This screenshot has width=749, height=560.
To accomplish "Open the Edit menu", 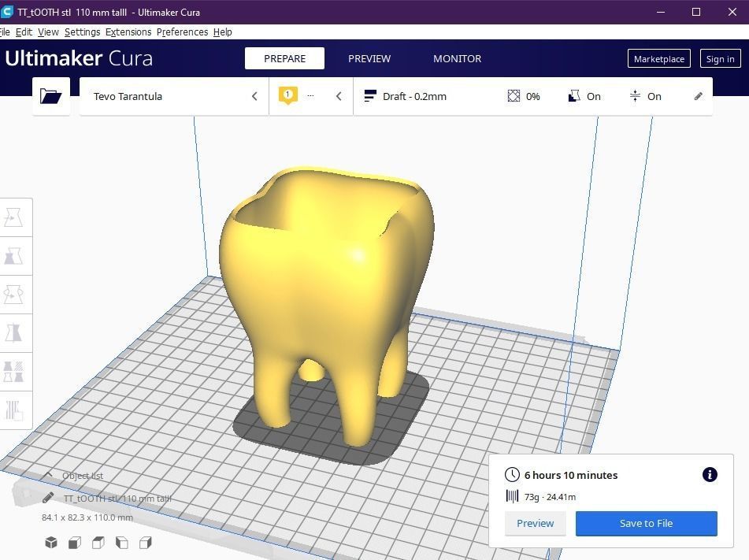I will (24, 32).
